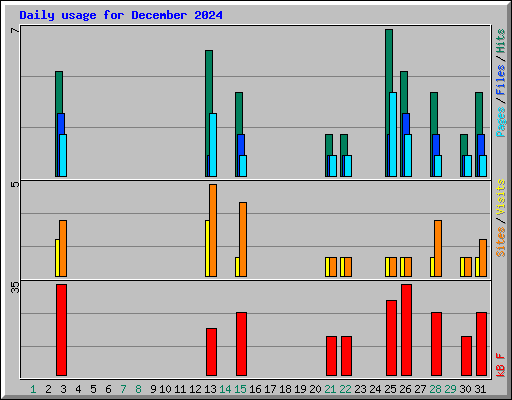
Task: Click the orange sites bar for day 28
Action: point(438,248)
